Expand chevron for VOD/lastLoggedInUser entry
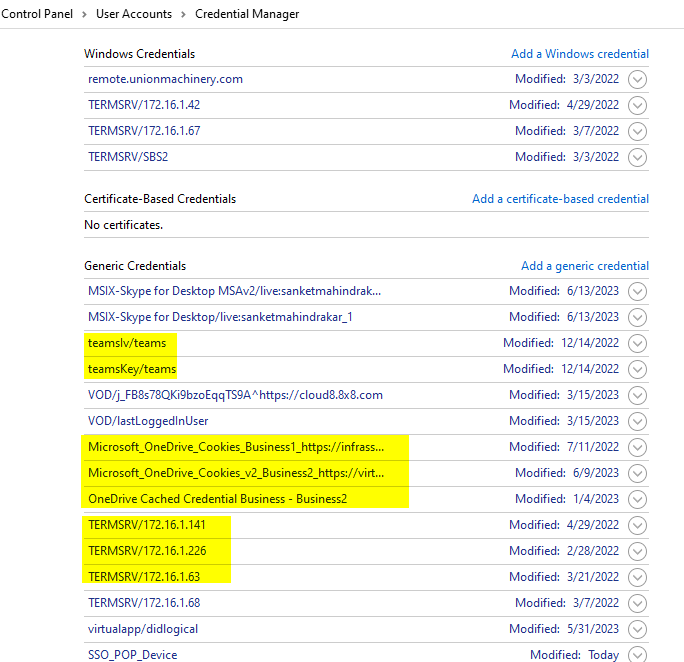The height and width of the screenshot is (662, 684). click(x=637, y=422)
